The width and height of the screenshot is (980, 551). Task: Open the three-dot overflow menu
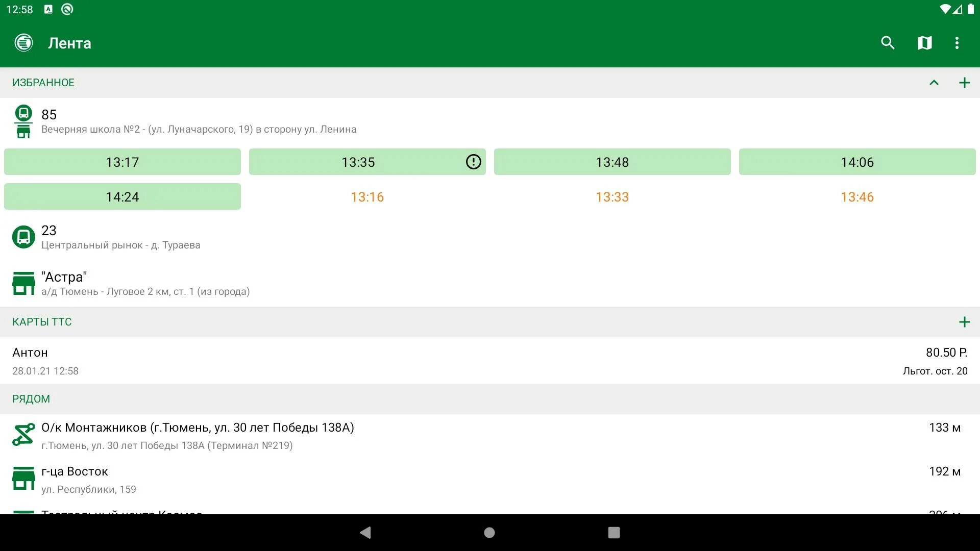[957, 43]
